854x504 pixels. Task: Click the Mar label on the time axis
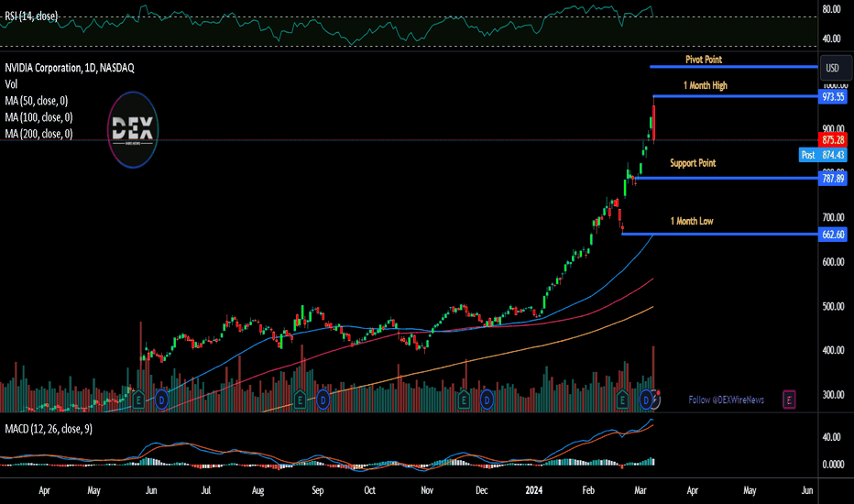click(640, 490)
